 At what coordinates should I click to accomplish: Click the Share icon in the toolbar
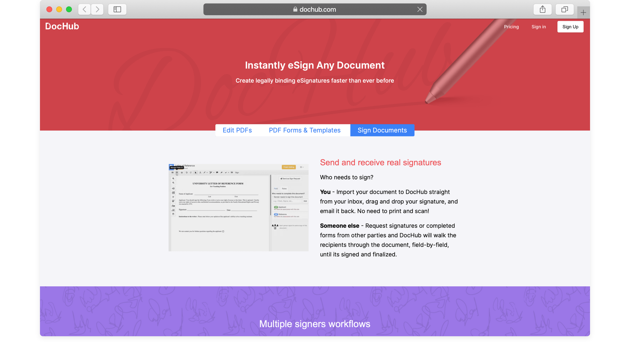pyautogui.click(x=542, y=10)
